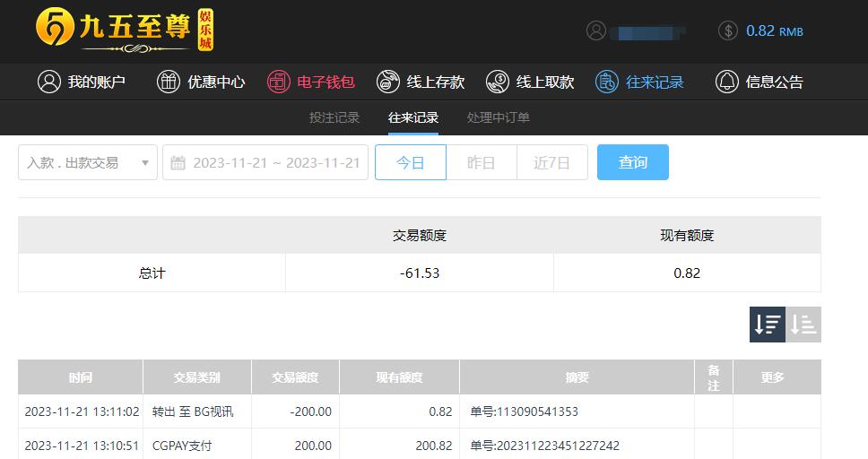Sort records in descending order
Viewport: 868px width, 459px height.
coord(768,325)
